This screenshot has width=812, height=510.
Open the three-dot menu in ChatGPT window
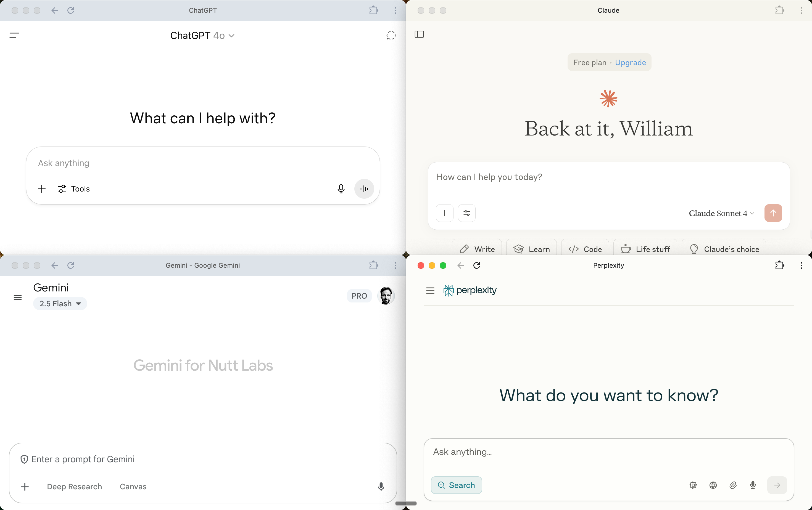(x=395, y=10)
